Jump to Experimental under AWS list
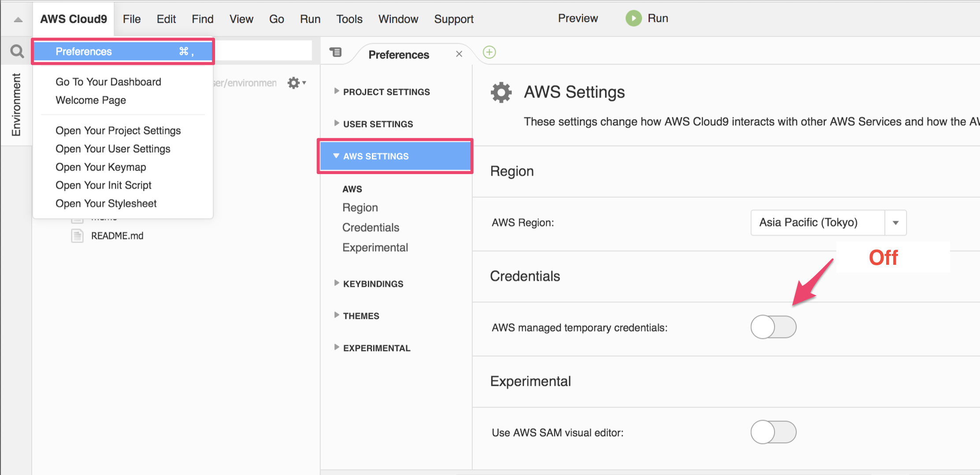 pyautogui.click(x=375, y=248)
